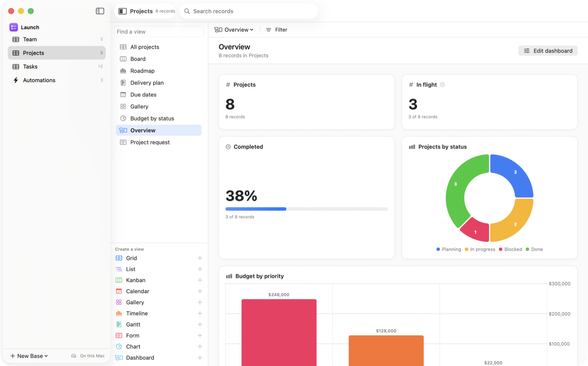This screenshot has width=588, height=366.
Task: Switch to All projects view
Action: tap(159, 47)
